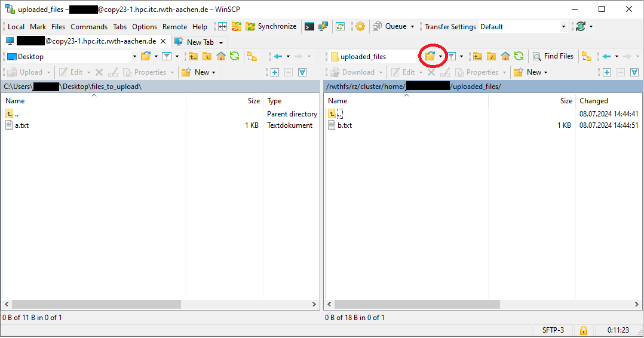Open the Commands menu

point(88,27)
